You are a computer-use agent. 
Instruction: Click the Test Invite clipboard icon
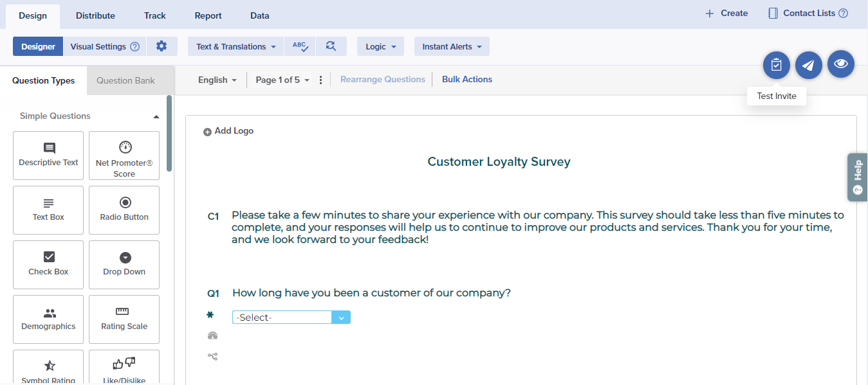[x=777, y=65]
